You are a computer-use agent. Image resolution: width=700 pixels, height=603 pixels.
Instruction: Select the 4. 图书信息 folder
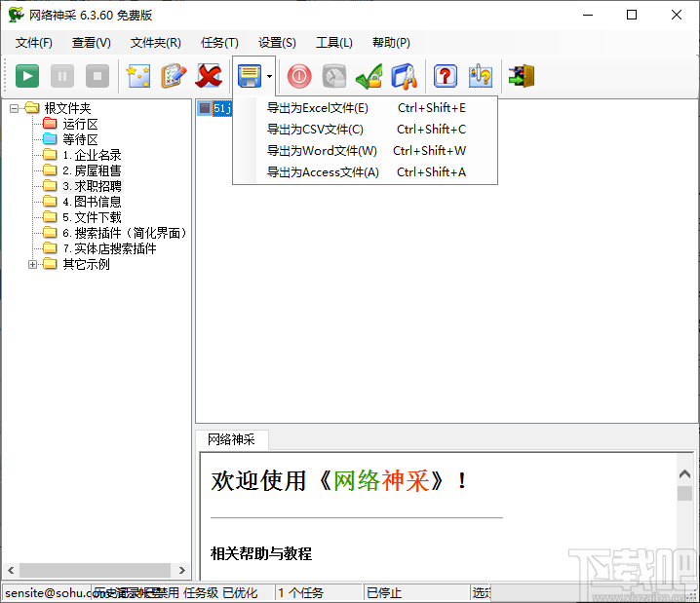[x=92, y=202]
